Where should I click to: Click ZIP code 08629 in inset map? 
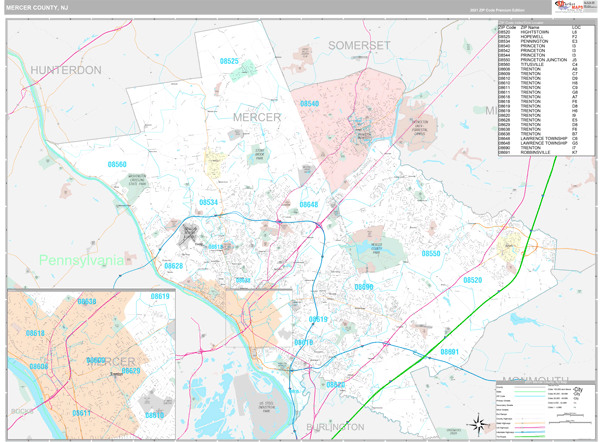[x=131, y=370]
